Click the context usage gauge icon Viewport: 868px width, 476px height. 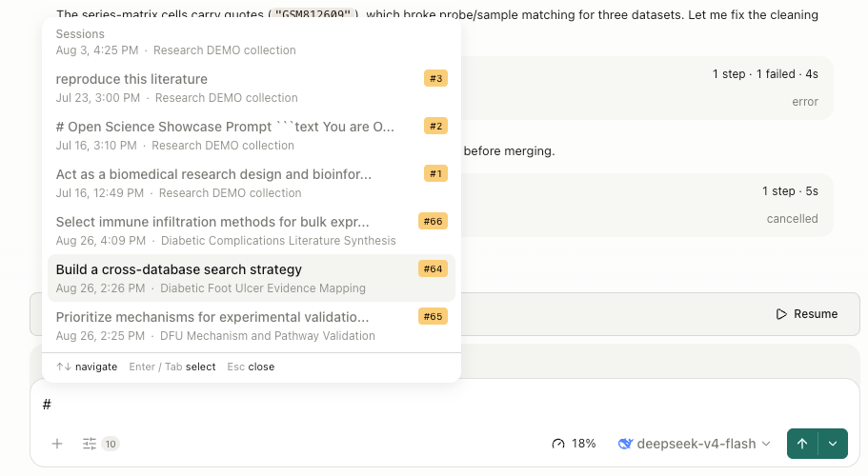tap(558, 444)
